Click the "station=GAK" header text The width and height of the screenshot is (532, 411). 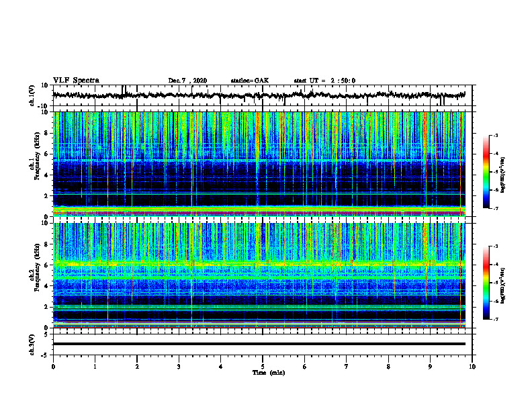coord(250,81)
